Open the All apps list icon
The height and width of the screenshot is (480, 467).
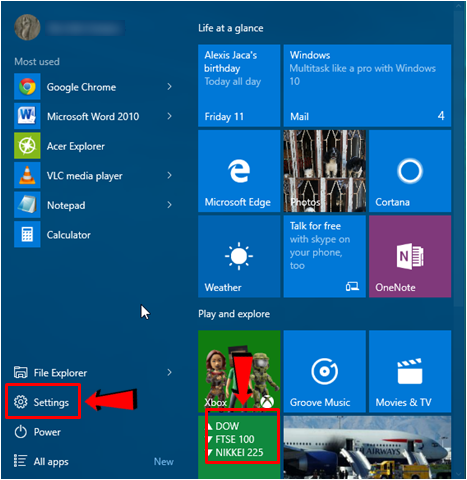[x=20, y=461]
